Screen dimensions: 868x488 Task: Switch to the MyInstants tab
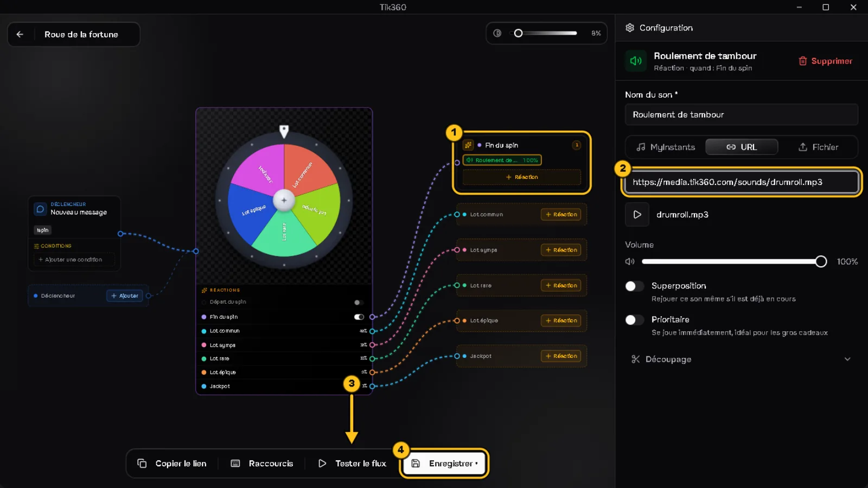pyautogui.click(x=666, y=147)
